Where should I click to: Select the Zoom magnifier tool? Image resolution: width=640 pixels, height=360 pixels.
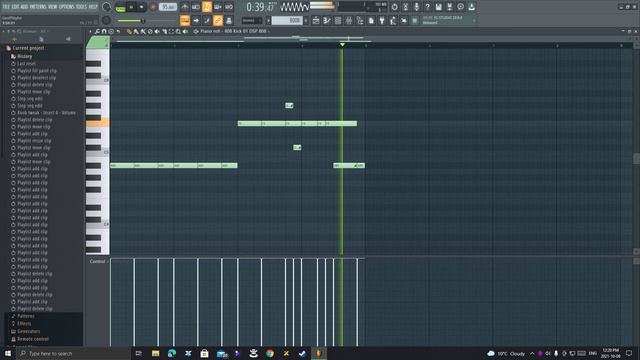click(178, 31)
